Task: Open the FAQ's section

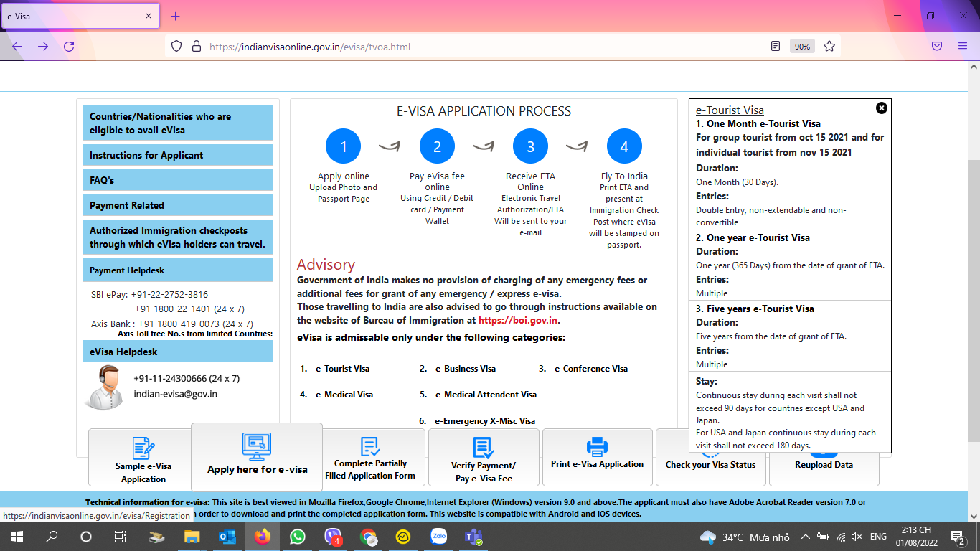Action: (178, 180)
